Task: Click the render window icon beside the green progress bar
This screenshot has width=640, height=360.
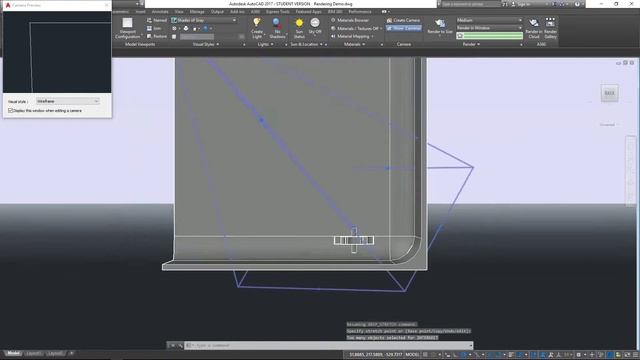Action: [x=460, y=36]
